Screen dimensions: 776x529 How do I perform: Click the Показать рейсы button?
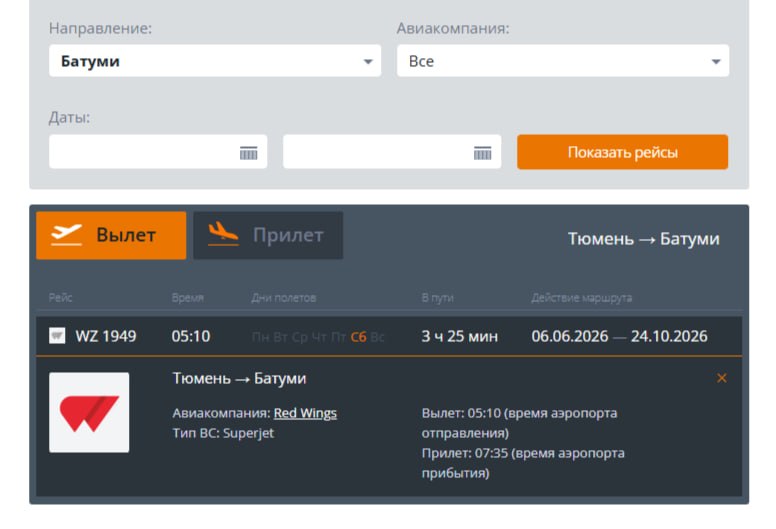623,152
